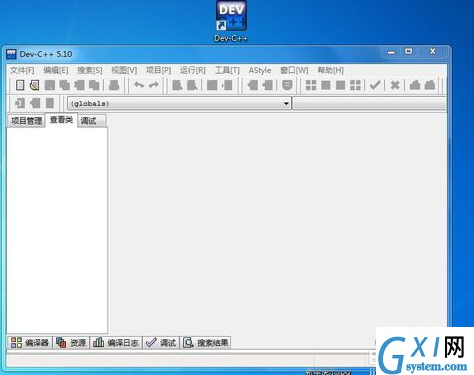Open the 编译日志 bottom tab

(116, 342)
